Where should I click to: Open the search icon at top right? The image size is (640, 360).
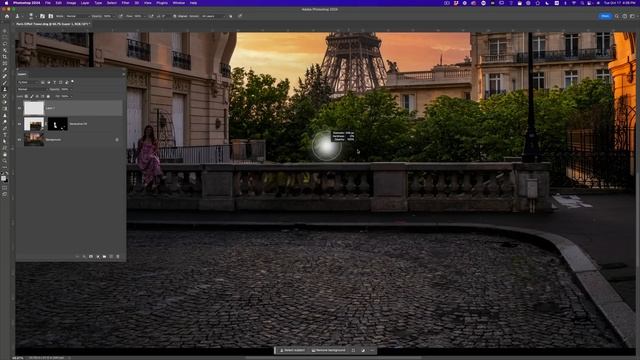(617, 16)
